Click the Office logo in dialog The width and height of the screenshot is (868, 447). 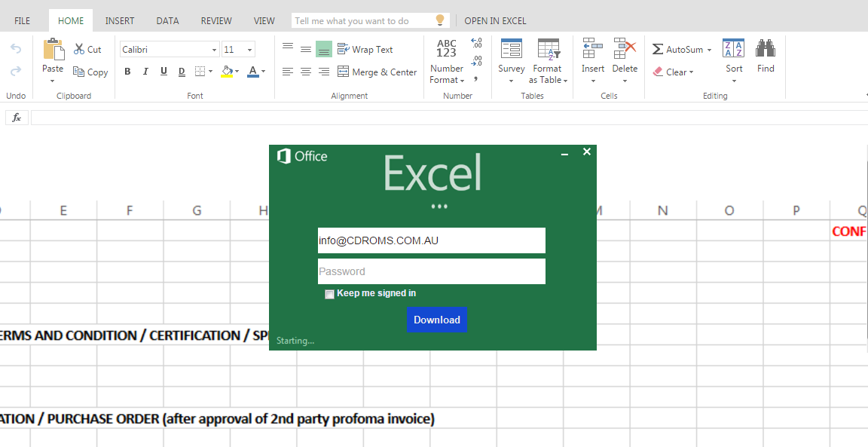[301, 156]
